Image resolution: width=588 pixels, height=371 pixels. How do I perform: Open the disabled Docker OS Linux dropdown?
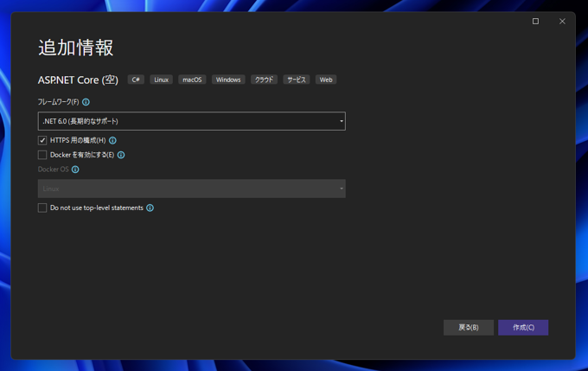192,189
